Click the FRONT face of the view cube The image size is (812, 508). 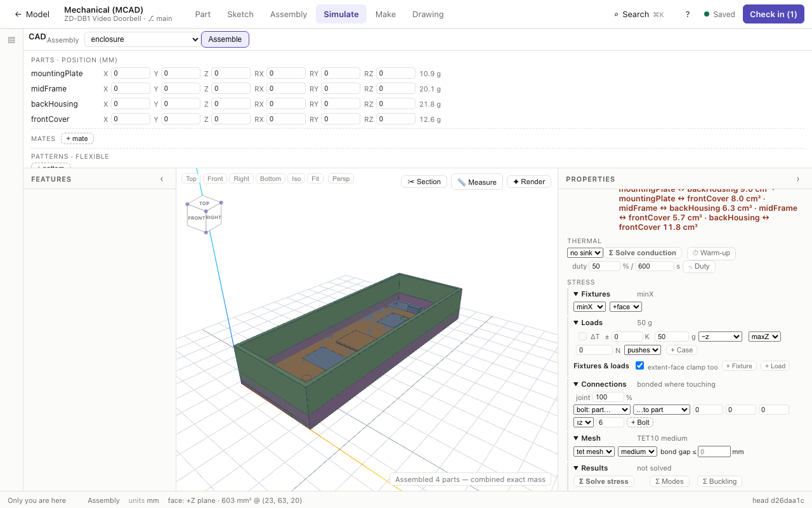196,218
